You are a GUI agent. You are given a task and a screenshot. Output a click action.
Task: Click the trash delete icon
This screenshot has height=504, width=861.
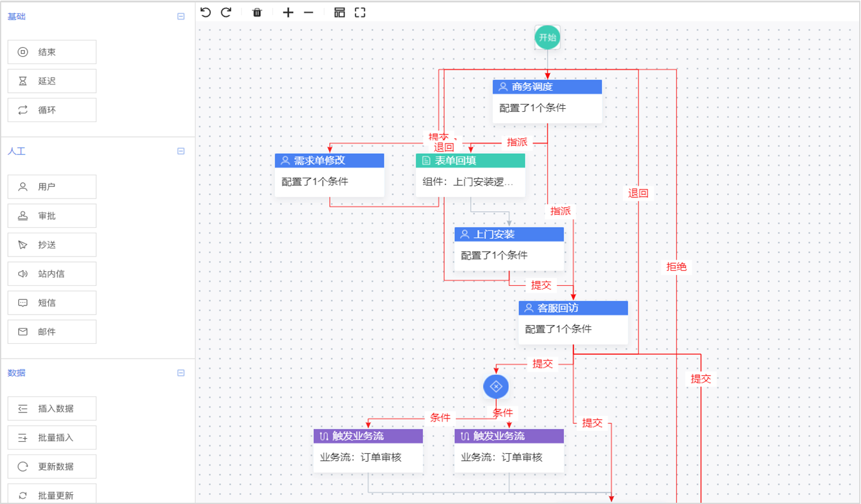(257, 12)
